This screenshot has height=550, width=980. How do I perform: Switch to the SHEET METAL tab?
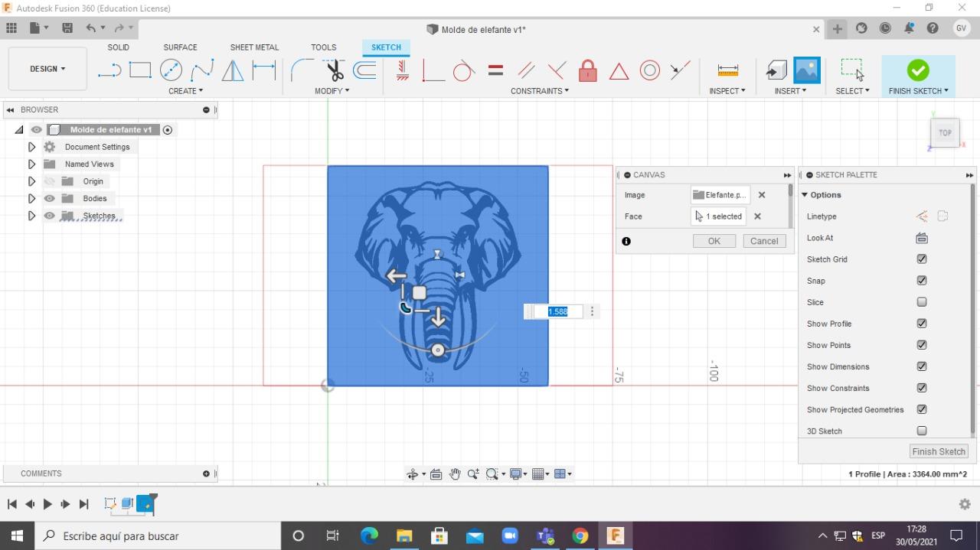coord(254,47)
